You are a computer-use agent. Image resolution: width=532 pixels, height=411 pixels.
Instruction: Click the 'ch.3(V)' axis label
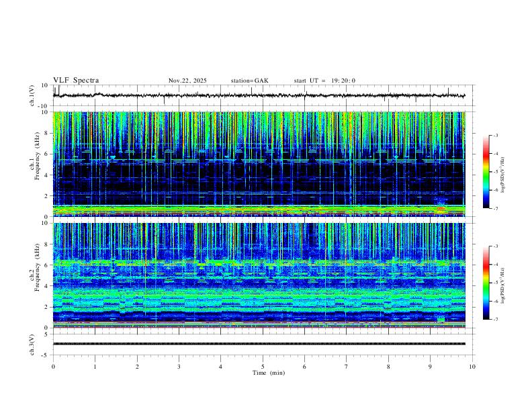[32, 345]
